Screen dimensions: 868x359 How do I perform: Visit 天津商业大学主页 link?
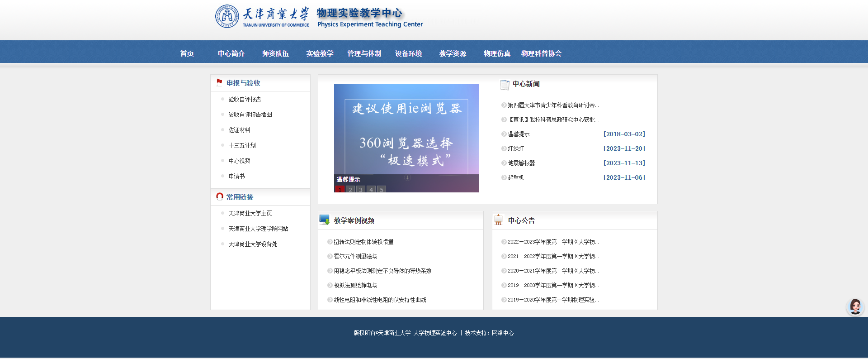250,213
